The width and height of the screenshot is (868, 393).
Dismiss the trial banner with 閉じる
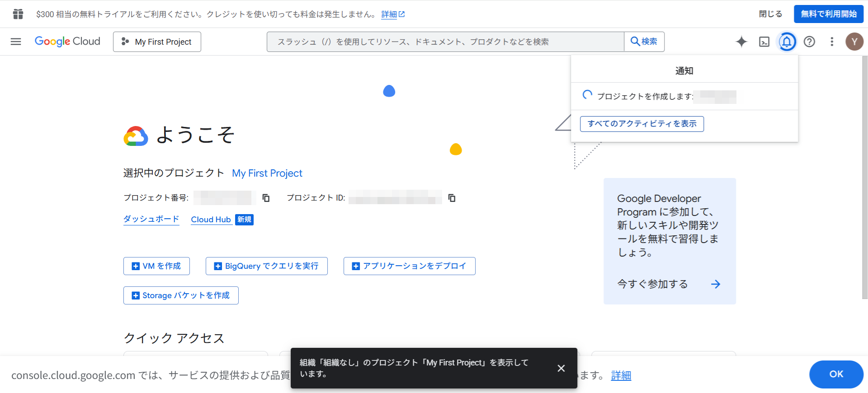770,14
